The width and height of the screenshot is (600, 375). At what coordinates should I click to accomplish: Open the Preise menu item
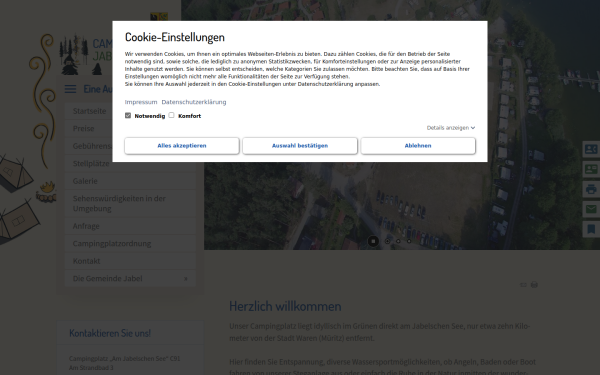click(x=130, y=129)
